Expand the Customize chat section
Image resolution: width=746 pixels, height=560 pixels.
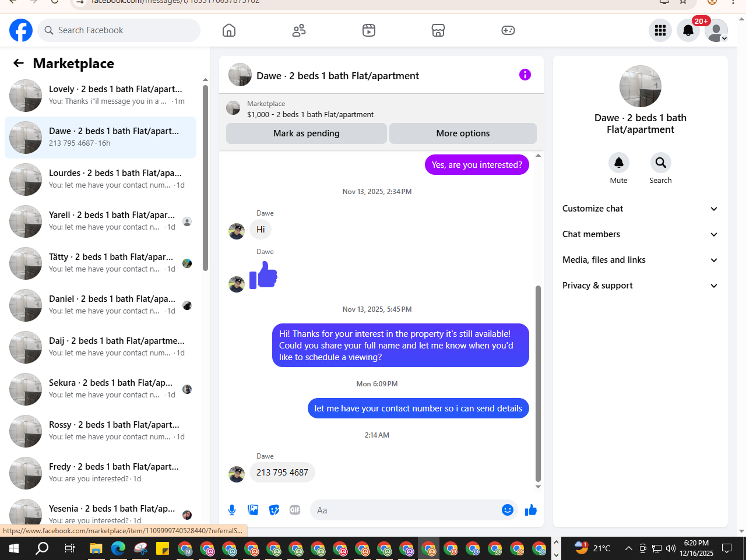[x=640, y=209]
